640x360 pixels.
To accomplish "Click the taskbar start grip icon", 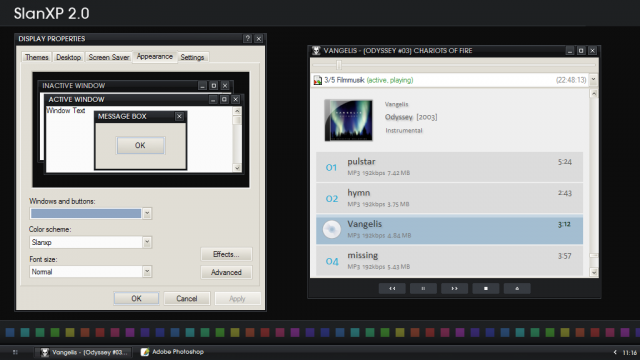I will (15, 352).
